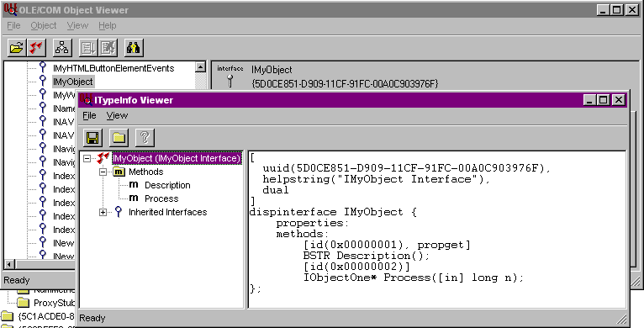
Task: Maximize the ITypeInfo Viewer window
Action: (604, 99)
